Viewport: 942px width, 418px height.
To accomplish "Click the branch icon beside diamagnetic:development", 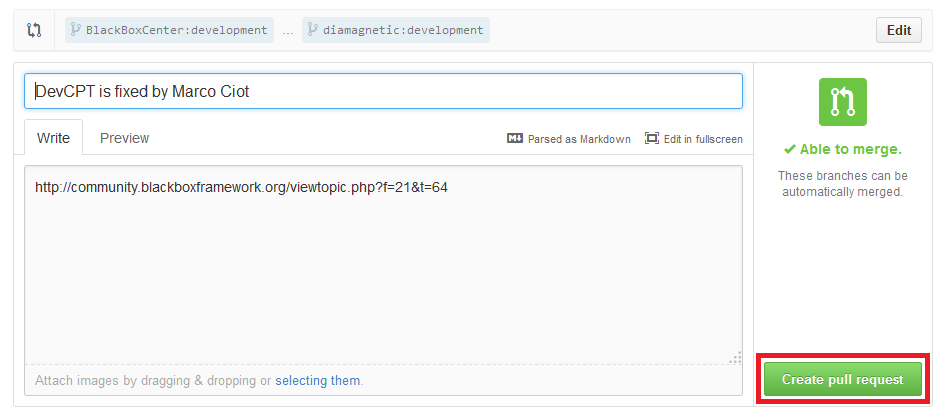I will click(313, 30).
